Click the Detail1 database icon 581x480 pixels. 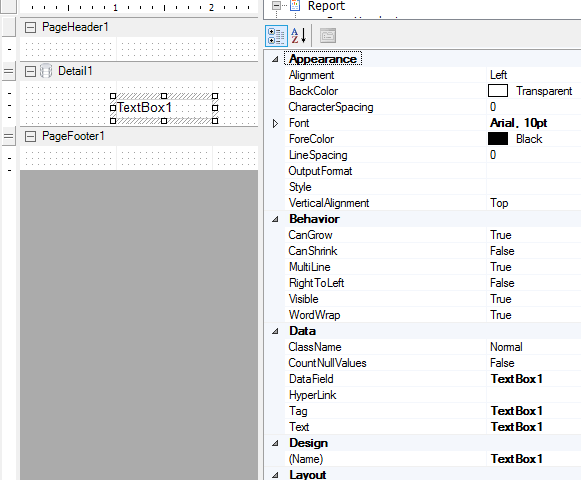pos(46,71)
